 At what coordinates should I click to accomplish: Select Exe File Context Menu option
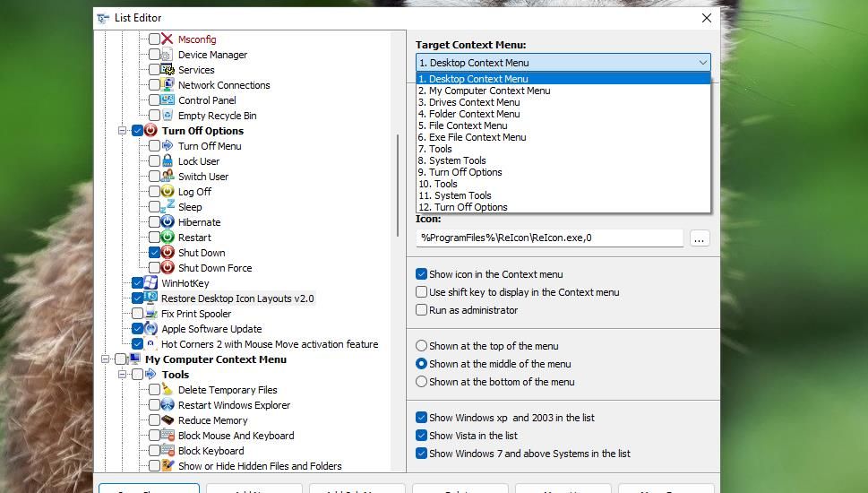[x=477, y=137]
